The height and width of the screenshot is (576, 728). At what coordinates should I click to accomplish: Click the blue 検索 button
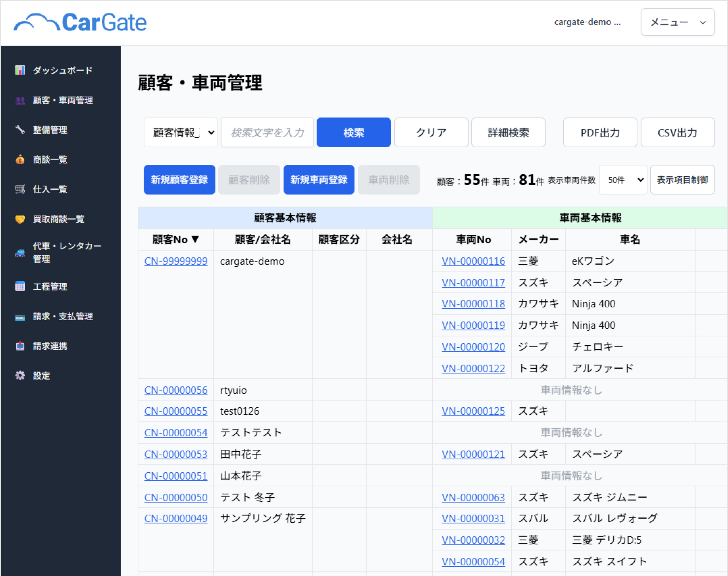353,133
